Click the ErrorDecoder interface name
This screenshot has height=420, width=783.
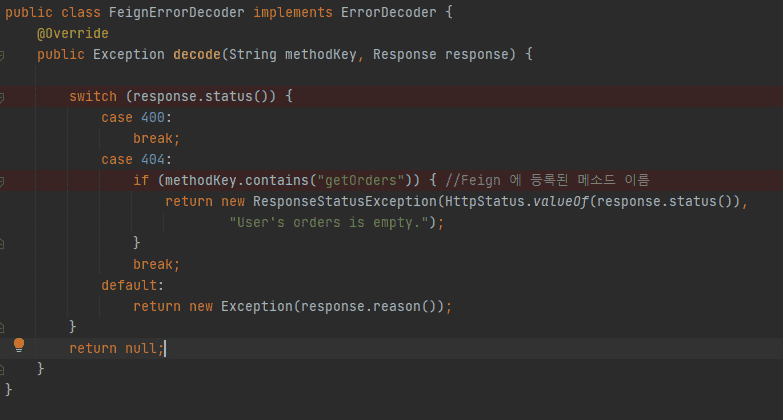pos(389,12)
